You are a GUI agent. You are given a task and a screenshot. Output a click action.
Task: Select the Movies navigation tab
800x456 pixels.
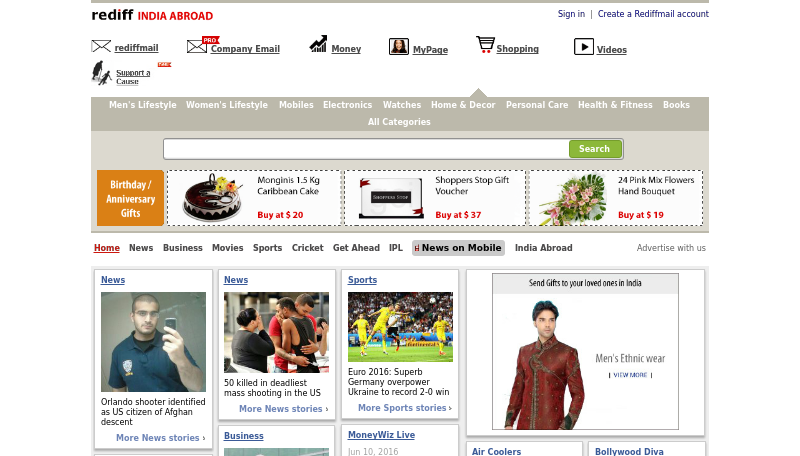[x=228, y=248]
